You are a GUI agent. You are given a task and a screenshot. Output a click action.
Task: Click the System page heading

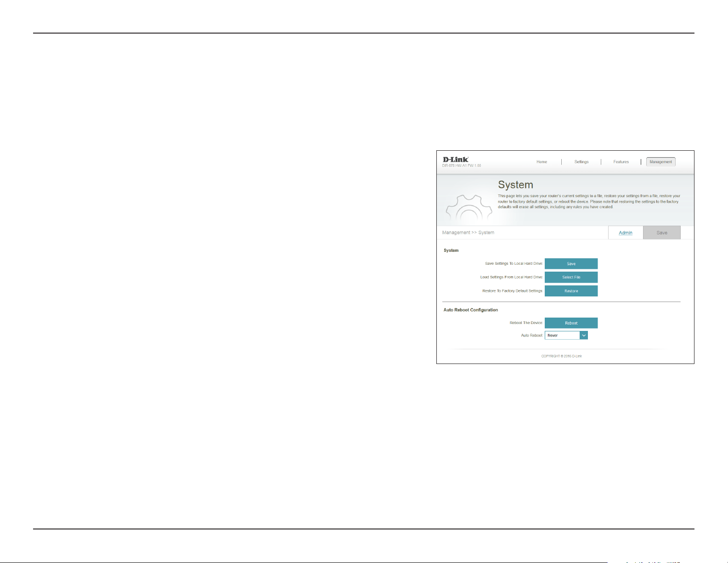[x=515, y=185]
